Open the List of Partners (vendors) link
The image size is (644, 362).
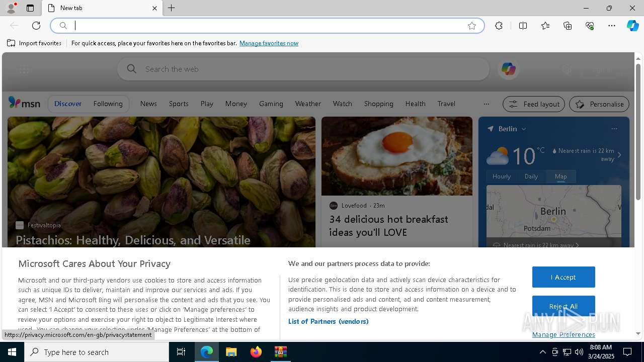click(x=328, y=321)
